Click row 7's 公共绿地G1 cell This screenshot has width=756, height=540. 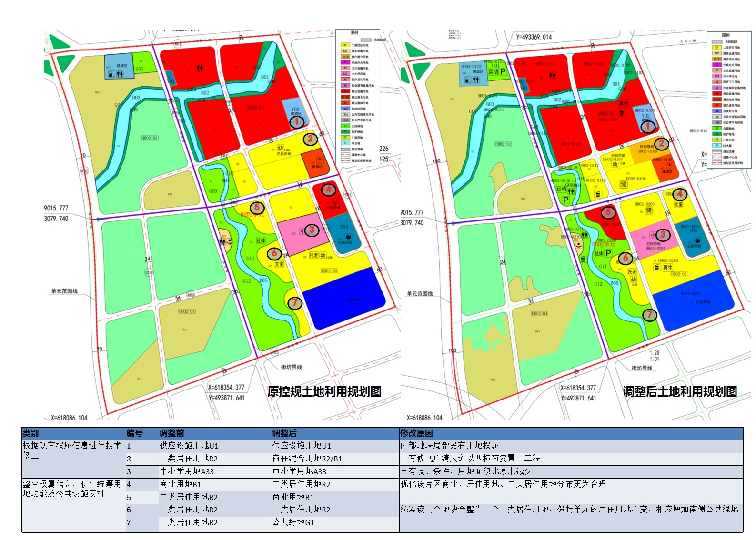[x=335, y=523]
